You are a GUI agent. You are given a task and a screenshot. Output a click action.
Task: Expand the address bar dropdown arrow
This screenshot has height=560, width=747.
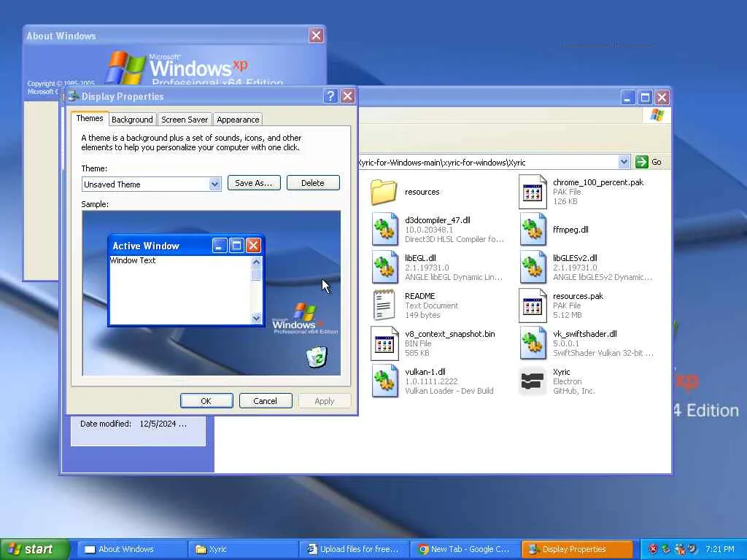624,162
